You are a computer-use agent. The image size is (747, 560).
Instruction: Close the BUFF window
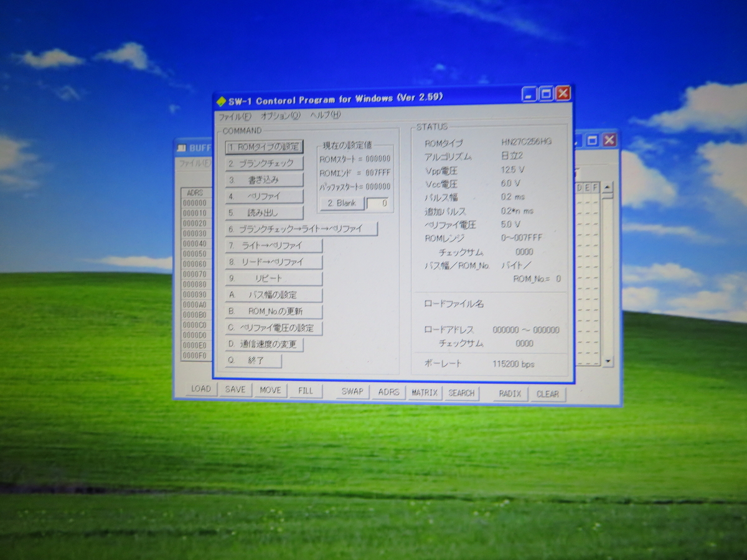pos(609,141)
